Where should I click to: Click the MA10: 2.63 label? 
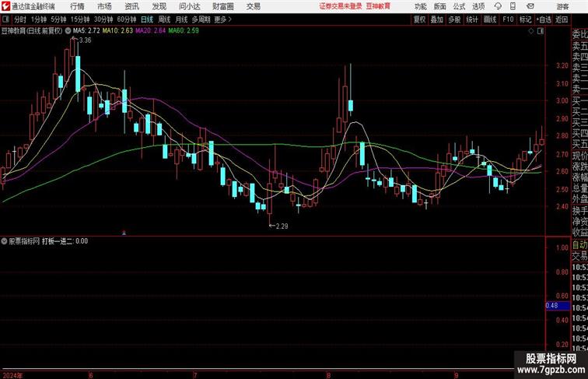point(117,31)
